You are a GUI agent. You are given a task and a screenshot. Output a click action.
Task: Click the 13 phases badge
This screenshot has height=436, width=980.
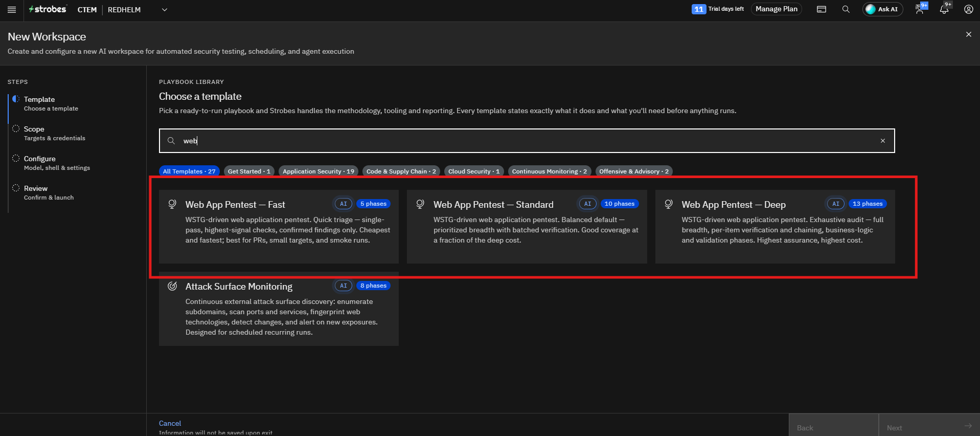[868, 204]
